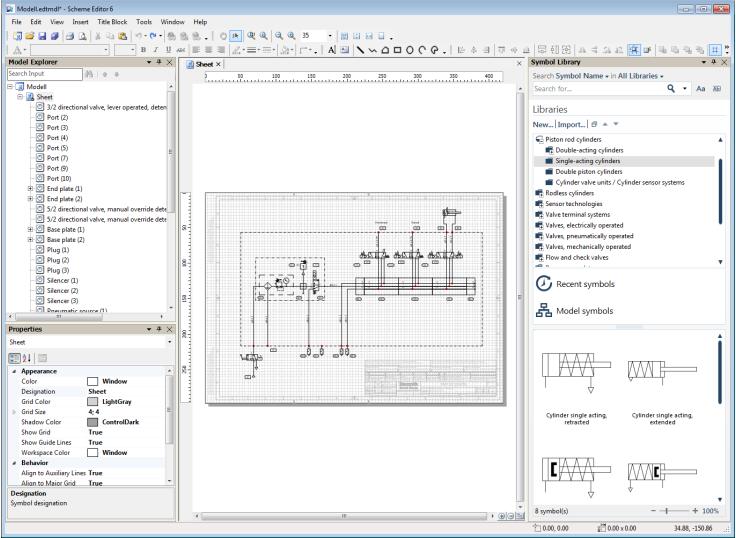Toggle Categorized view in Properties panel
Screen dimensions: 736x538
pos(15,358)
